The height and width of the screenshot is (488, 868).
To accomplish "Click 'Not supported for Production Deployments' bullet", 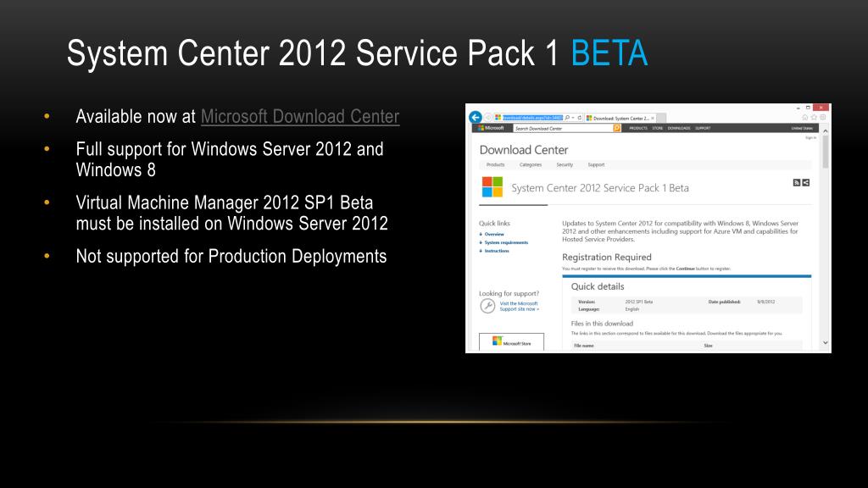I will pyautogui.click(x=231, y=256).
